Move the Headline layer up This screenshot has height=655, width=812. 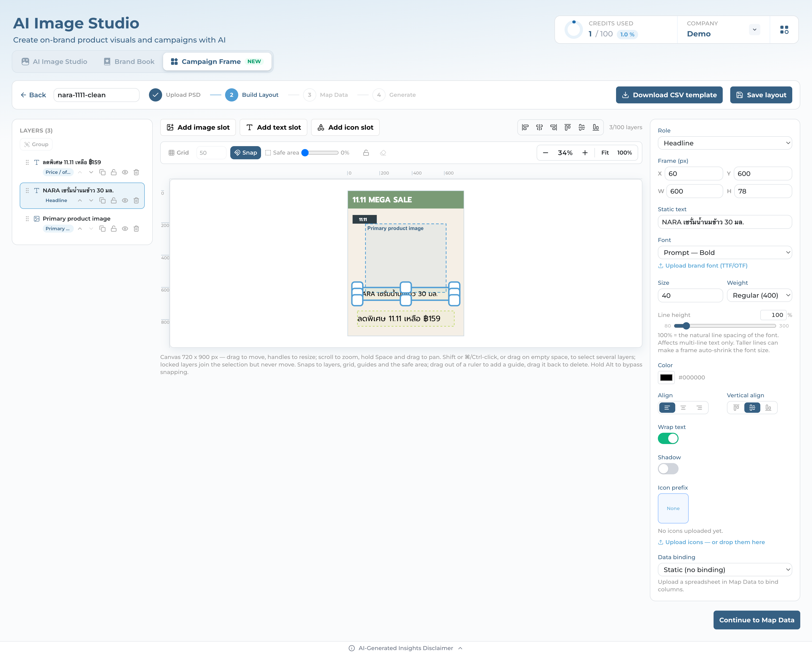[80, 200]
